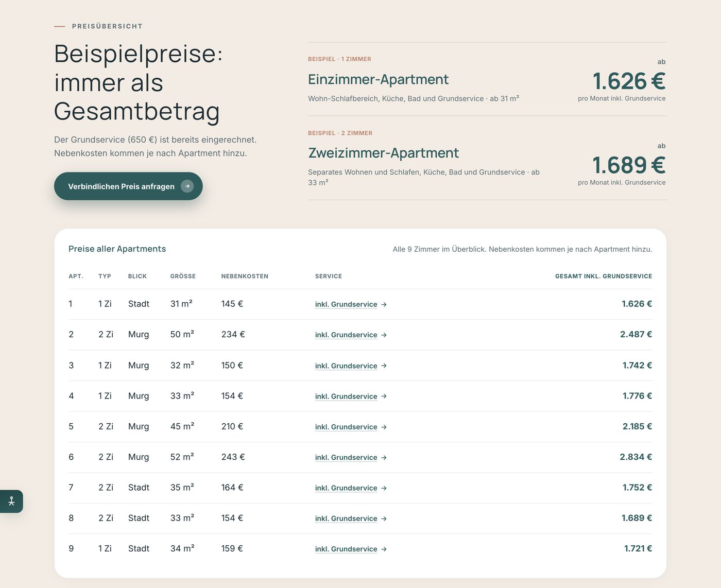This screenshot has height=588, width=721.
Task: Click the Preise aller Apartments title
Action: tap(117, 249)
